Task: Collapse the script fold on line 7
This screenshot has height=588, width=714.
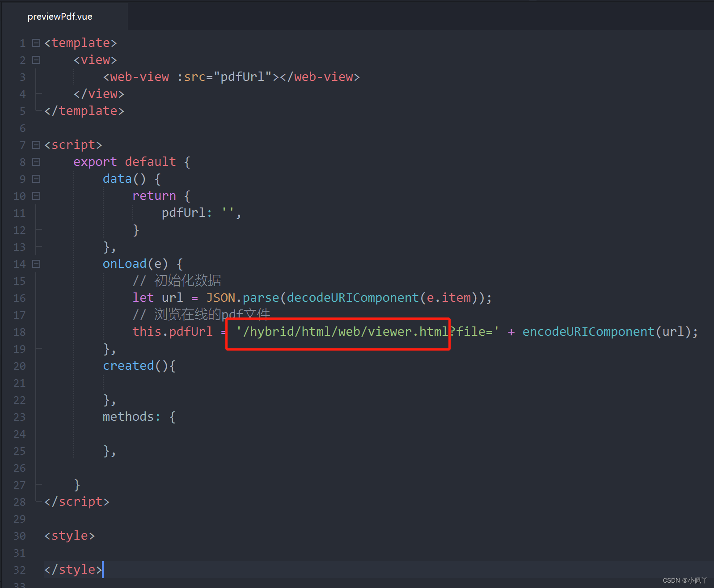Action: (x=36, y=145)
